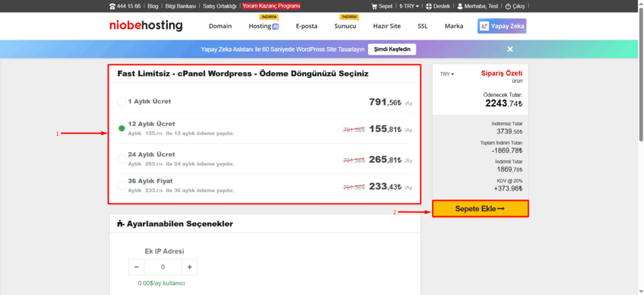The height and width of the screenshot is (295, 644).
Task: Select the 1 Aylık Ücret radio option
Action: pyautogui.click(x=122, y=101)
